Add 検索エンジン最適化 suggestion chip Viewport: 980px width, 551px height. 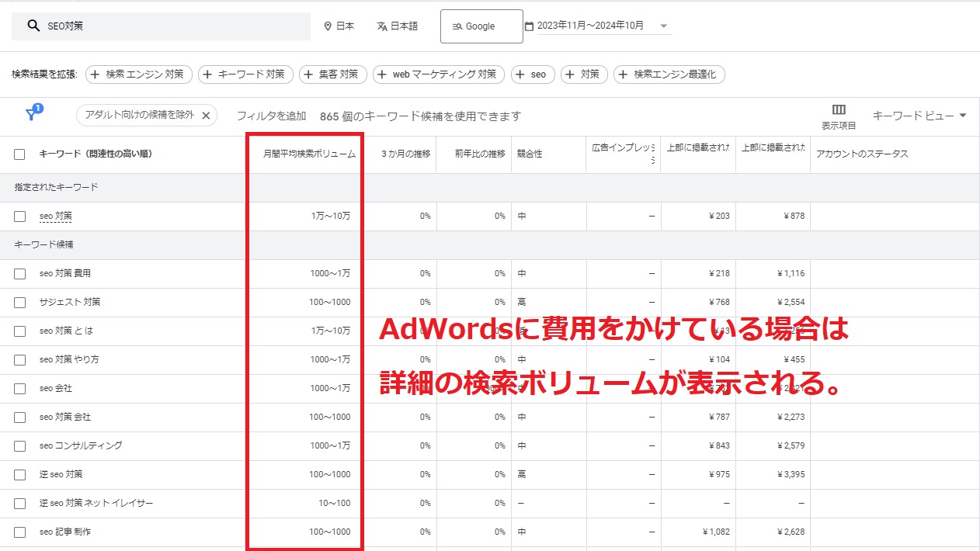pos(669,75)
